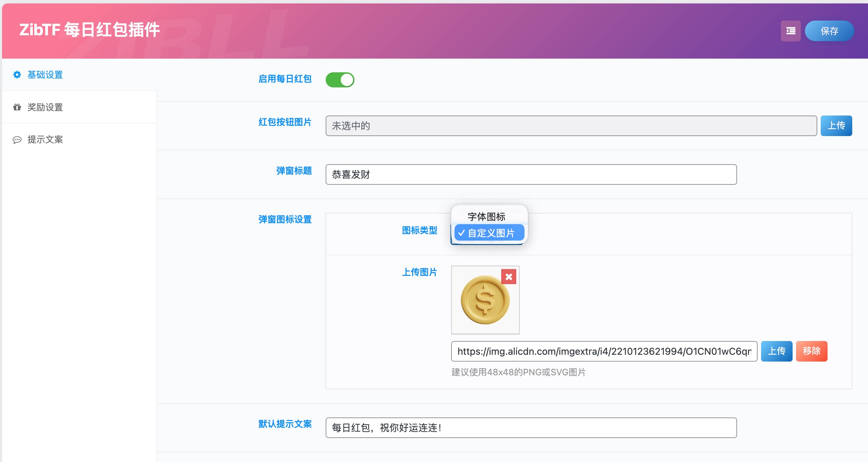The image size is (868, 462).
Task: Click the speech bubble icon beside 提示文案
Action: point(17,140)
